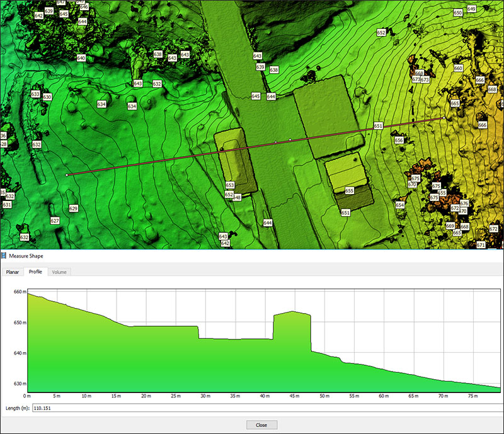
Task: Click the Measure Shape window icon
Action: tap(4, 256)
